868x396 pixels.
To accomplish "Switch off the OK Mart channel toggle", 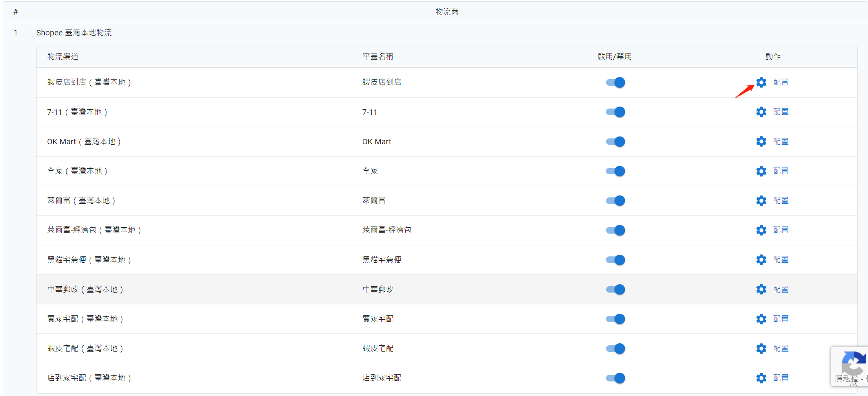I will [x=615, y=141].
